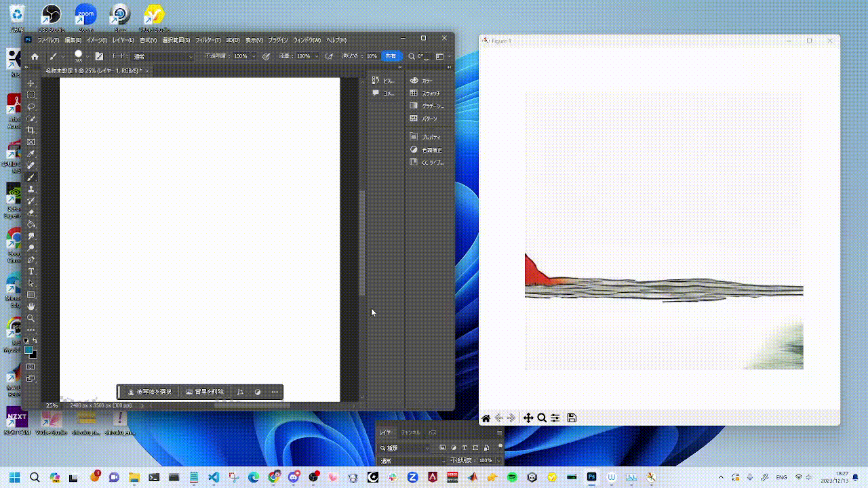Toggle airbrush build-up button
The width and height of the screenshot is (868, 488).
330,56
